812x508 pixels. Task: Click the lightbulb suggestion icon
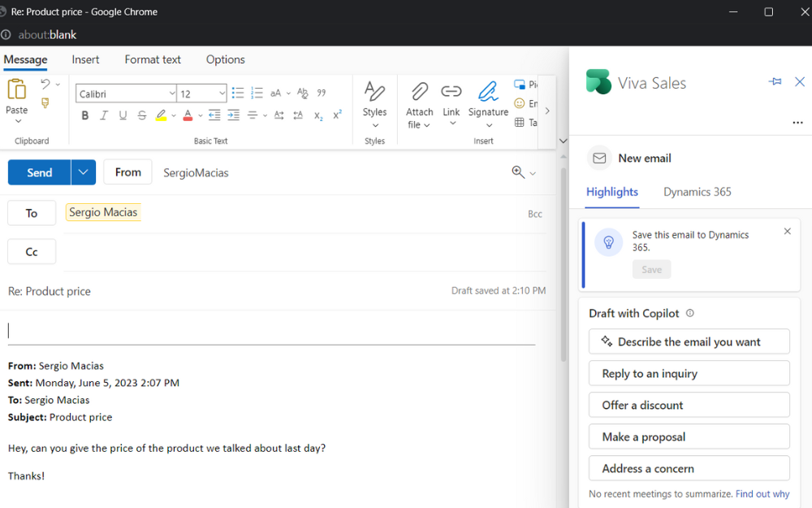point(608,242)
